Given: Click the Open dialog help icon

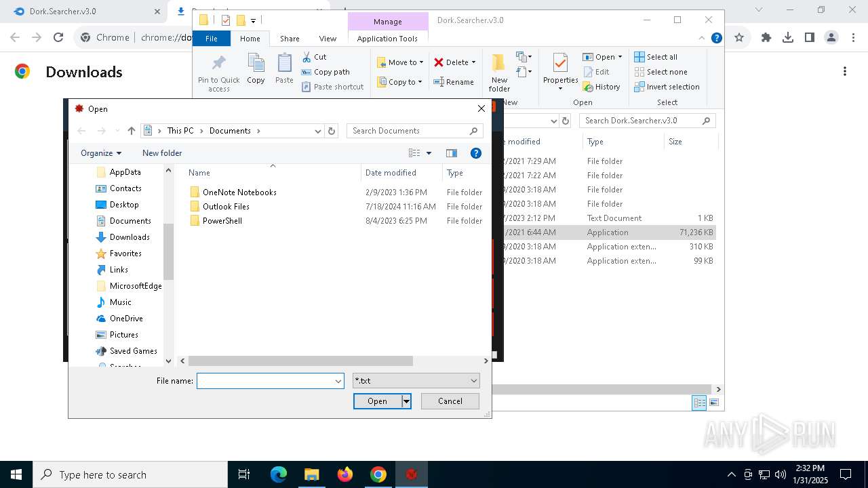Looking at the screenshot, I should [x=476, y=153].
